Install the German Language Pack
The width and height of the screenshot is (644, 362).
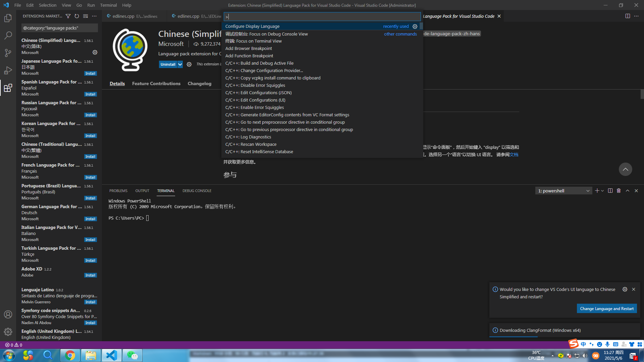coord(90,219)
